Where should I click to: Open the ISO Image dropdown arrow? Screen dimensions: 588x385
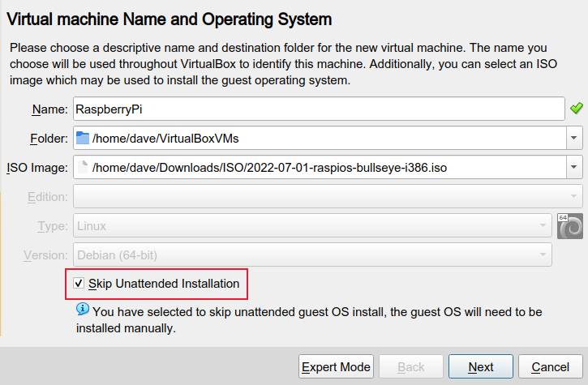pyautogui.click(x=573, y=167)
